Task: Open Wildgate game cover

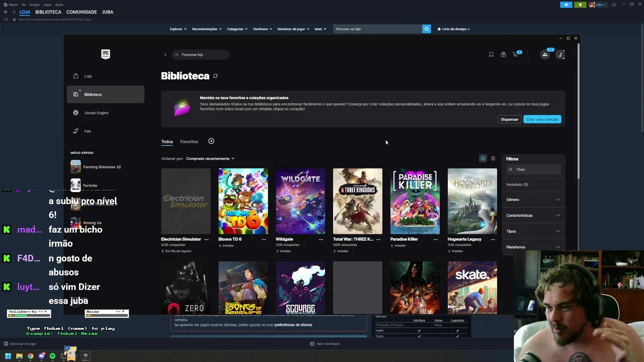Action: (300, 201)
